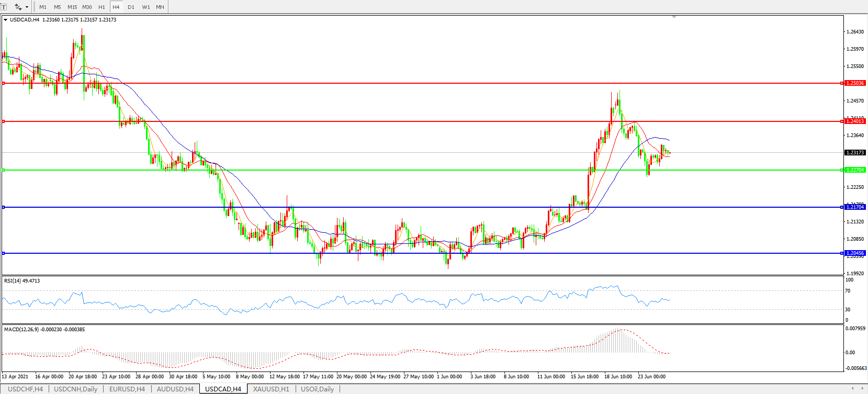This screenshot has width=868, height=394.
Task: Click the text label tool icon
Action: [x=4, y=7]
